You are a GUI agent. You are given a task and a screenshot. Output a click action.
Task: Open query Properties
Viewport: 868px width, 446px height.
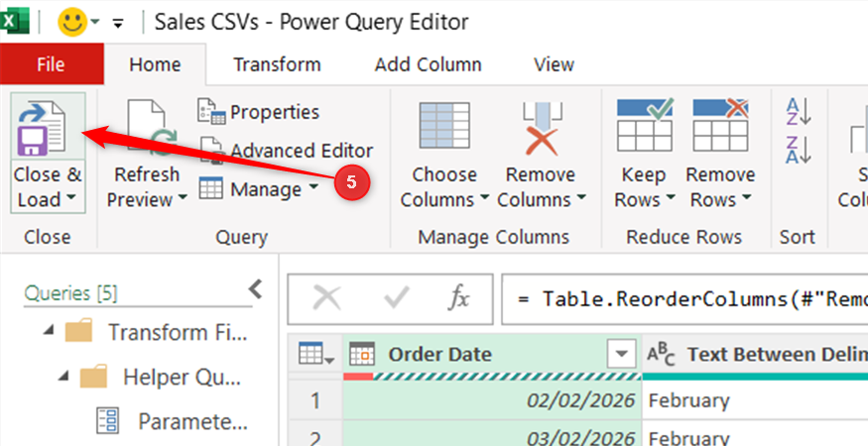tap(259, 112)
